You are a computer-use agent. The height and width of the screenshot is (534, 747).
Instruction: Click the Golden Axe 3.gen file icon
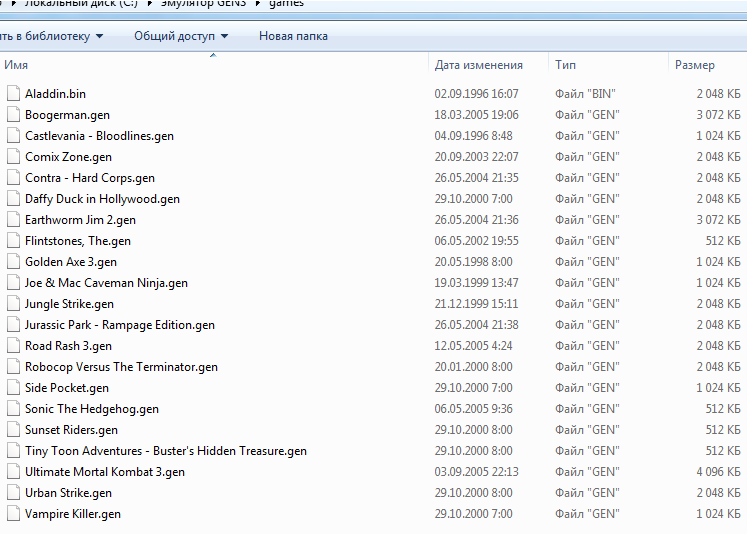(x=13, y=262)
